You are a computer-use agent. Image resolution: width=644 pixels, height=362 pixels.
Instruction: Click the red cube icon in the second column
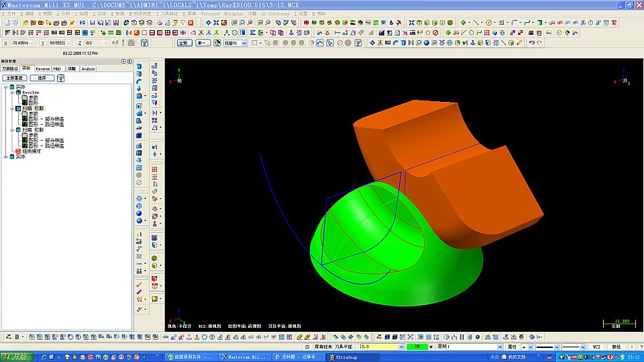pos(154,279)
